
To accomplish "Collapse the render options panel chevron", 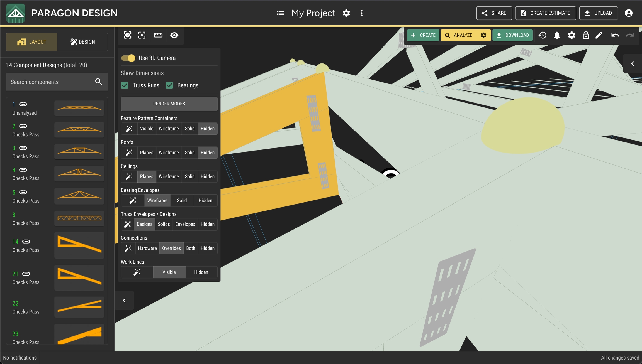I will pos(124,301).
